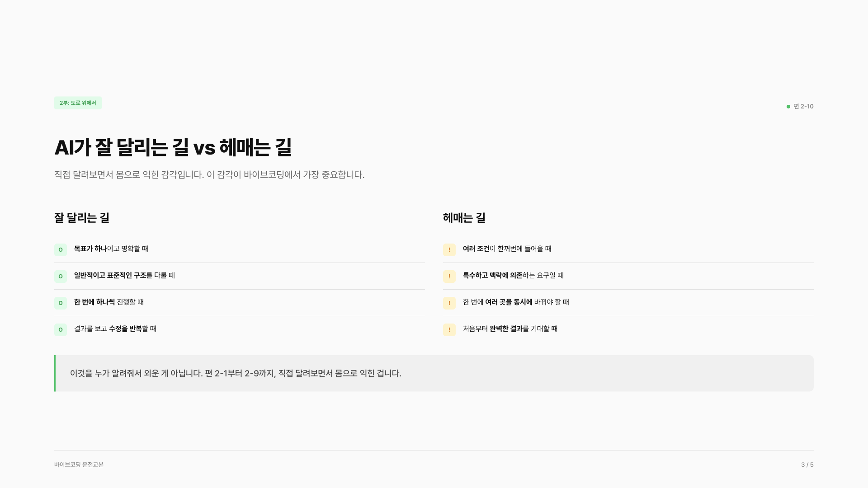Collapse the gray quote box at the bottom
The height and width of the screenshot is (488, 868).
(434, 373)
